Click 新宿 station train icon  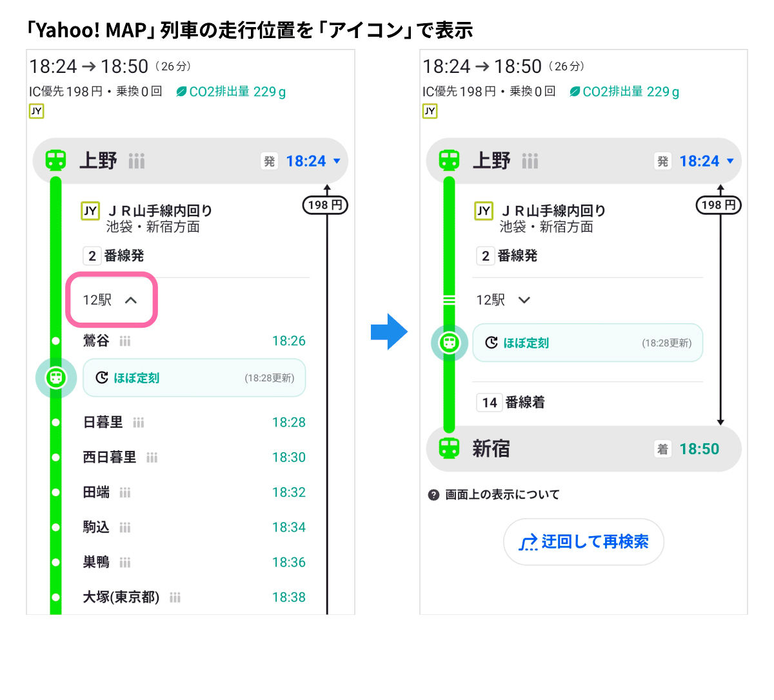coord(449,448)
